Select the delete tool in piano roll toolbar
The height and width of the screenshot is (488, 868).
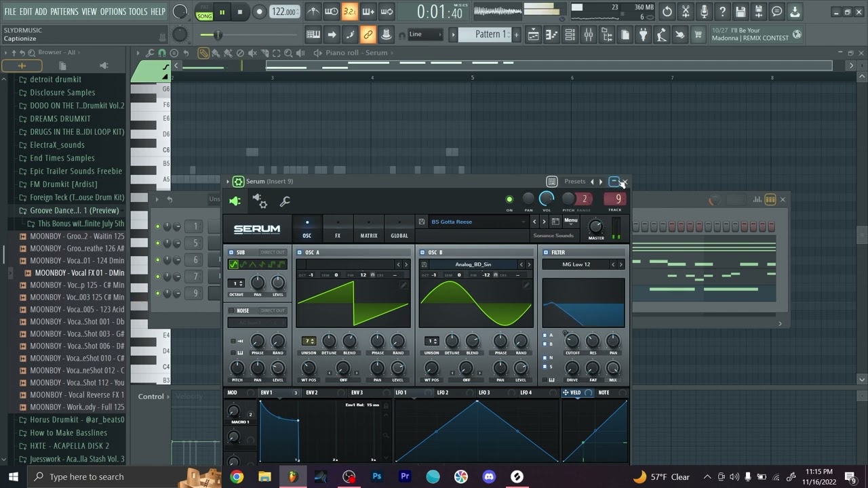click(x=240, y=53)
